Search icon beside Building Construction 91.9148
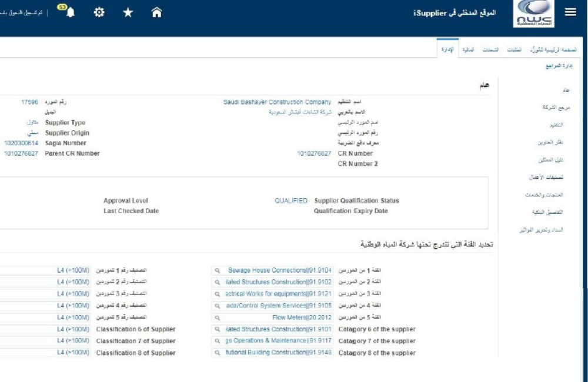The height and width of the screenshot is (382, 588). pyautogui.click(x=217, y=353)
